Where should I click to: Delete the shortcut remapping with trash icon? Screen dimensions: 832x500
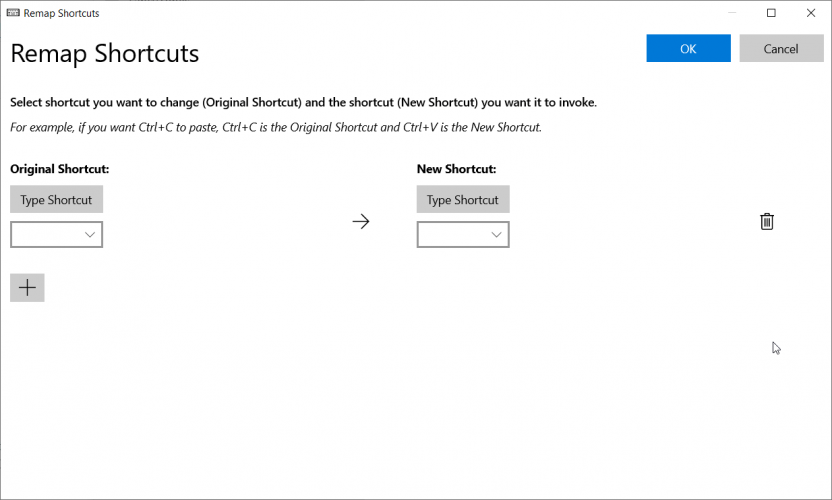pos(767,221)
